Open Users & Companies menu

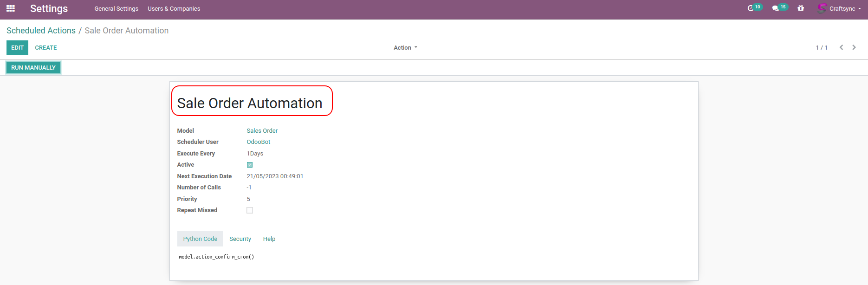click(174, 9)
